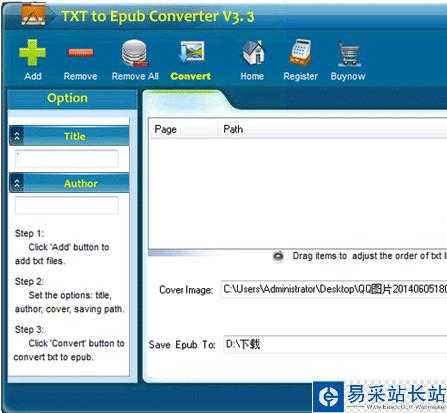Viewport: 447px width, 413px height.
Task: Click the 'Step 1:' instruction text
Action: click(29, 233)
